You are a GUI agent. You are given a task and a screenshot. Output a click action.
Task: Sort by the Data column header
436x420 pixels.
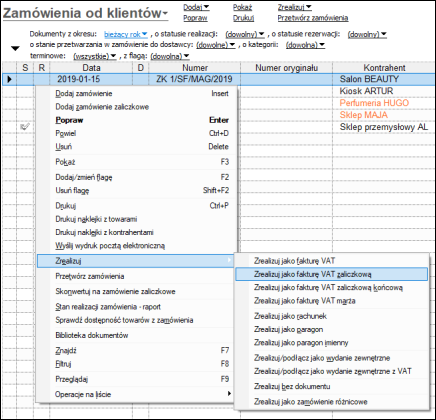pos(91,68)
